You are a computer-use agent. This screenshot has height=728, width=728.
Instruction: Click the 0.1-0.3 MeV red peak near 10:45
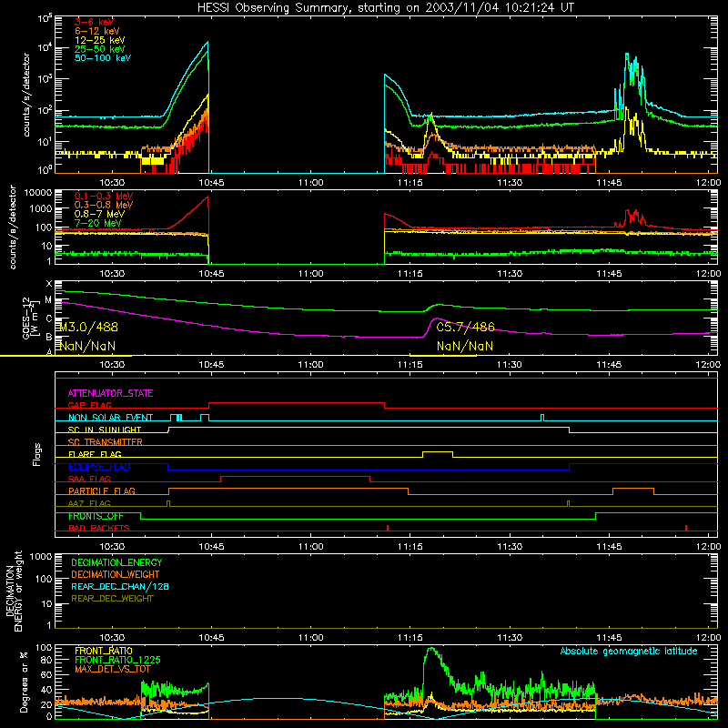(207, 197)
